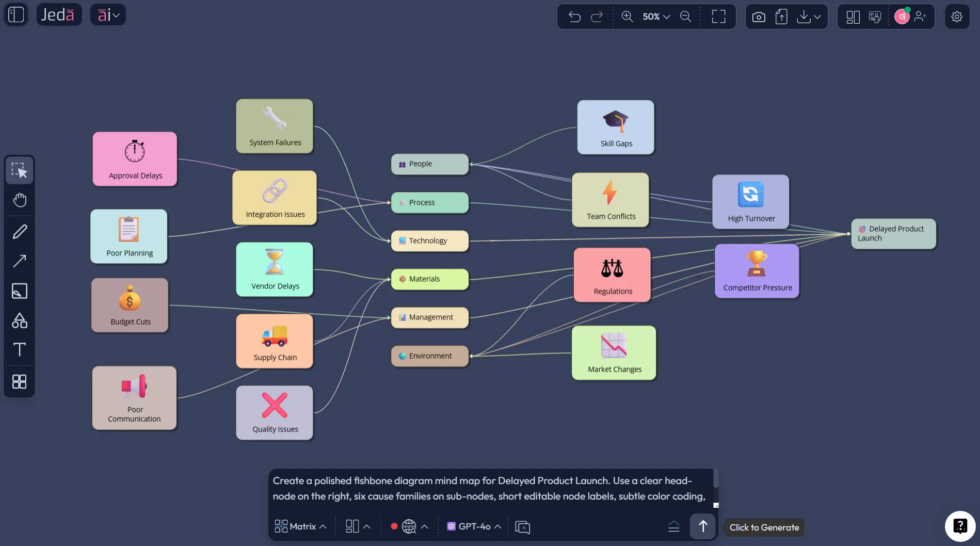The image size is (980, 546).
Task: Toggle the web search globe option
Action: (x=409, y=526)
